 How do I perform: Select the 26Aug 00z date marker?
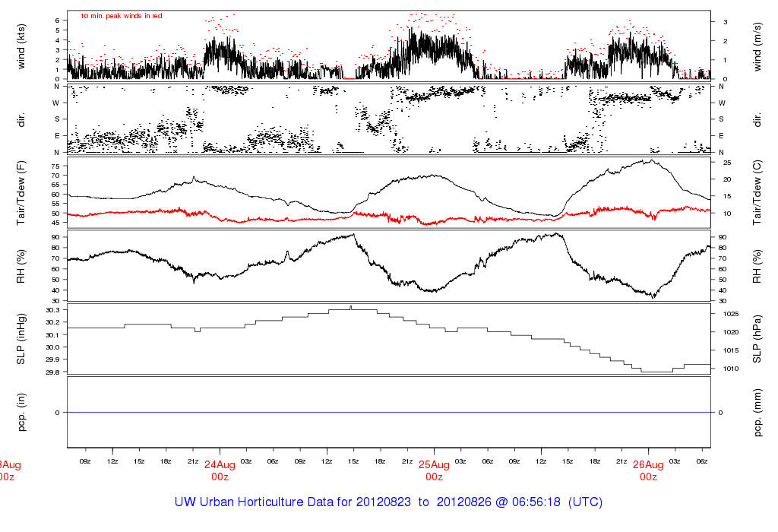(648, 471)
